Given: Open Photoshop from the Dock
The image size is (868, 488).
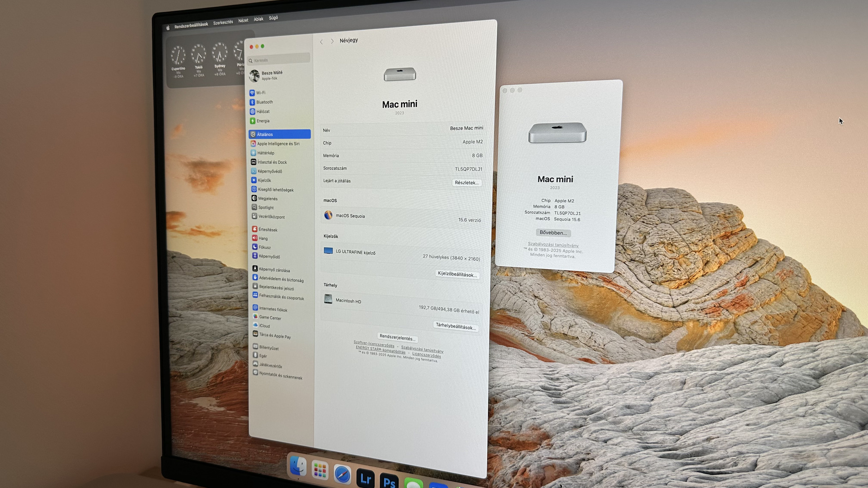Looking at the screenshot, I should [389, 482].
